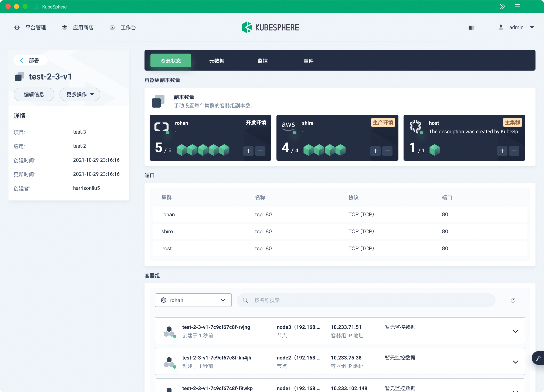Click the back arrow next to 部署
Viewport: 544px width, 392px height.
coord(21,60)
